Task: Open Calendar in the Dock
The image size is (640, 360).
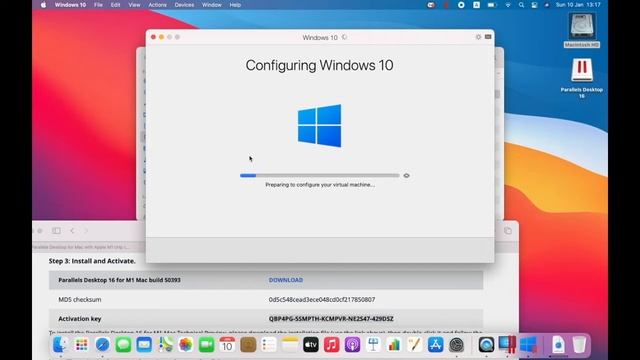Action: point(227,345)
